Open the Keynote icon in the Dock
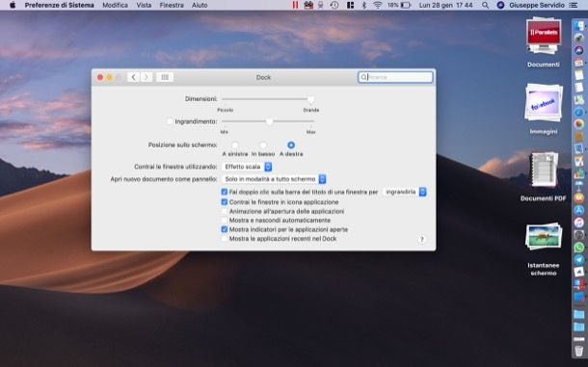The width and height of the screenshot is (588, 367). (x=579, y=185)
